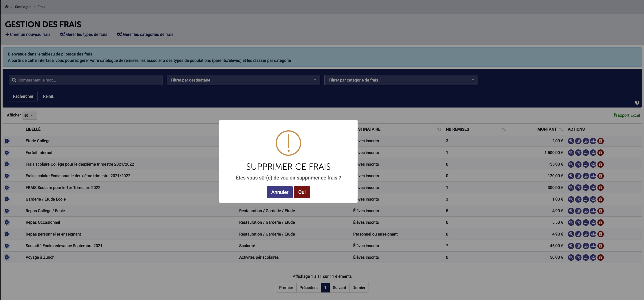Go to the Suivant page

coord(339,288)
